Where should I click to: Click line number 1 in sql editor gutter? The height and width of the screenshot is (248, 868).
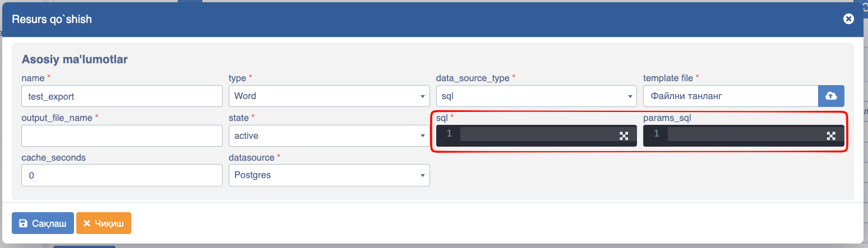449,134
